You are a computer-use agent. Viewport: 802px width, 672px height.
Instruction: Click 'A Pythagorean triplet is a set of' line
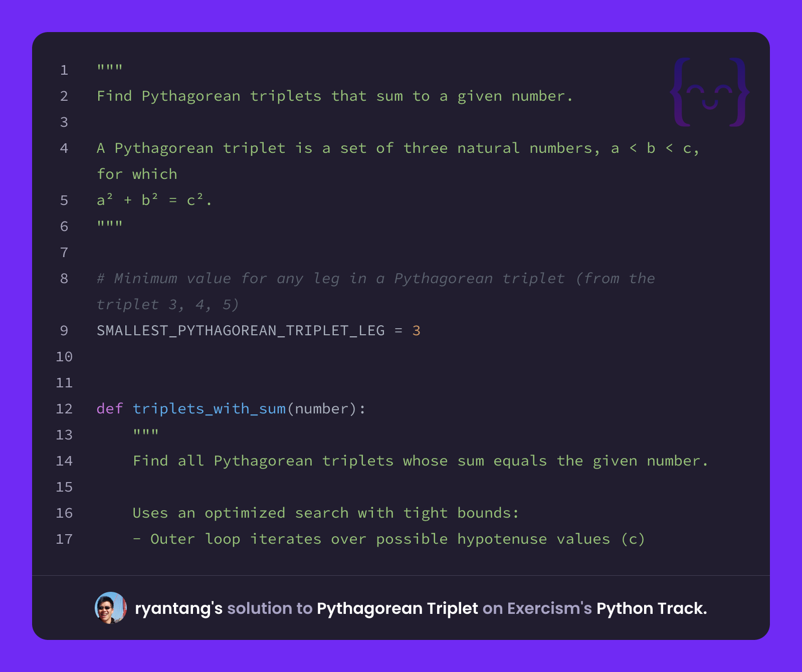[398, 148]
